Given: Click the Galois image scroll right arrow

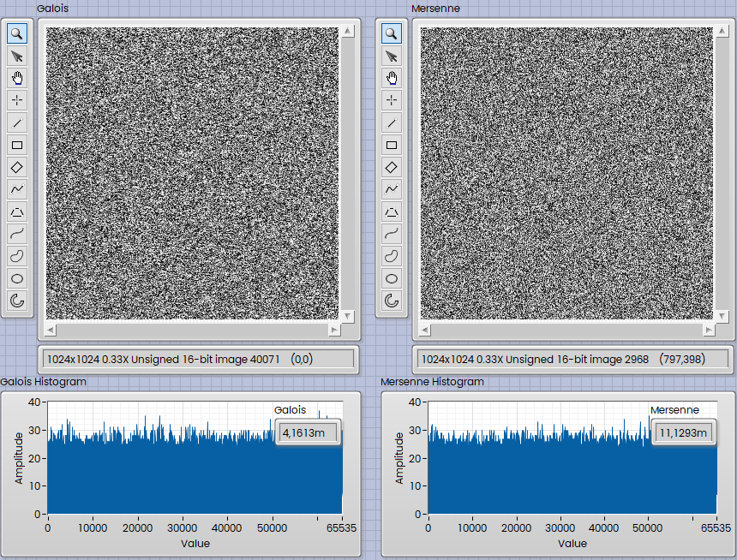Looking at the screenshot, I should [x=333, y=330].
